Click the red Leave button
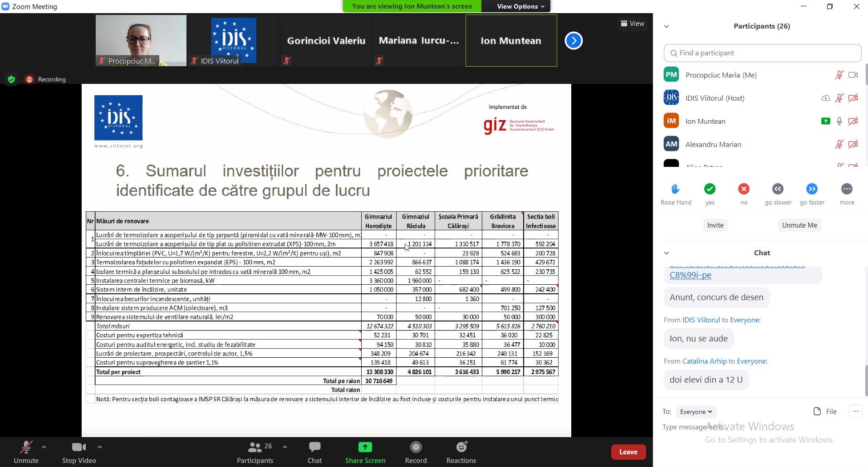Viewport: 868px width, 467px height. 628,452
